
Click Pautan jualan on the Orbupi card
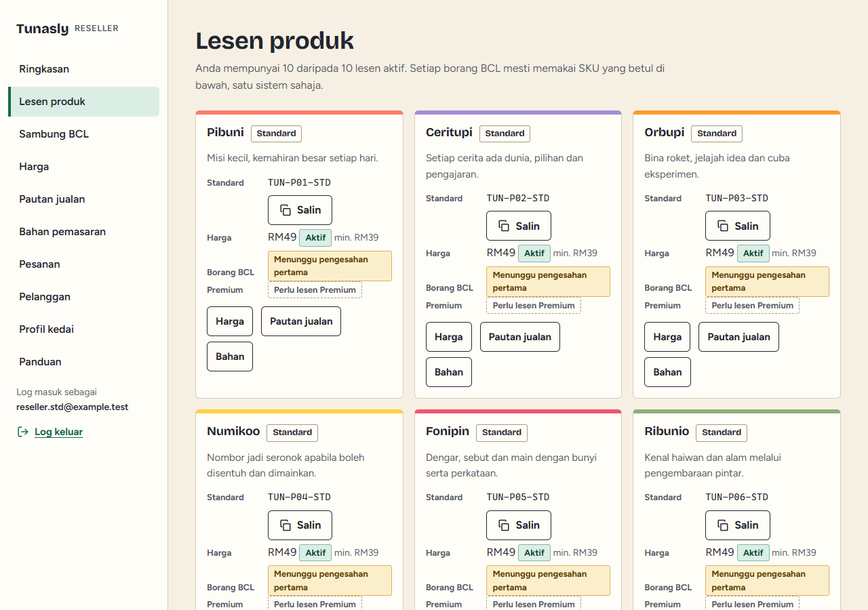click(x=738, y=337)
